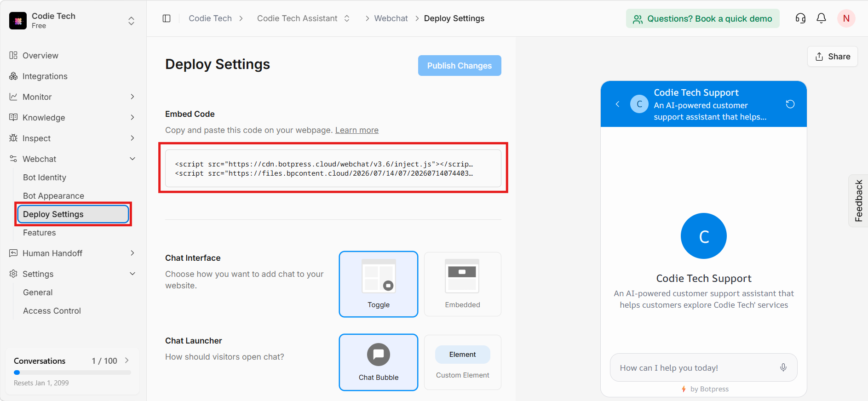Click the Knowledge book icon
This screenshot has height=401, width=868.
pos(13,117)
